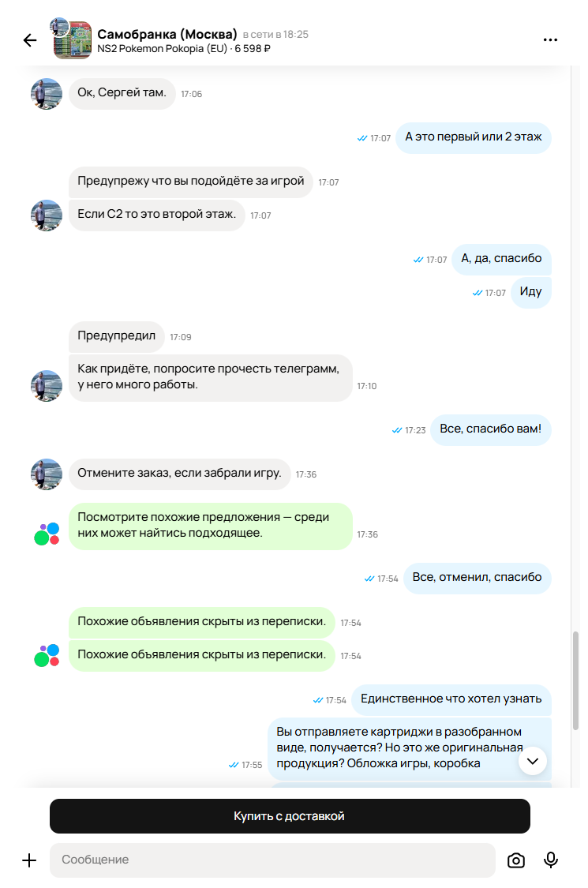
Task: Select the message 'Единственное что хотел узнать'
Action: [451, 699]
